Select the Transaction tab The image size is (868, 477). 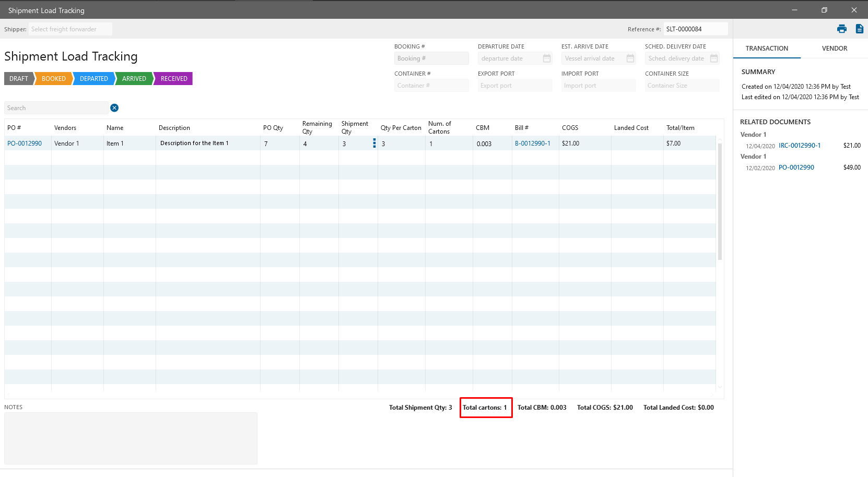(x=767, y=49)
